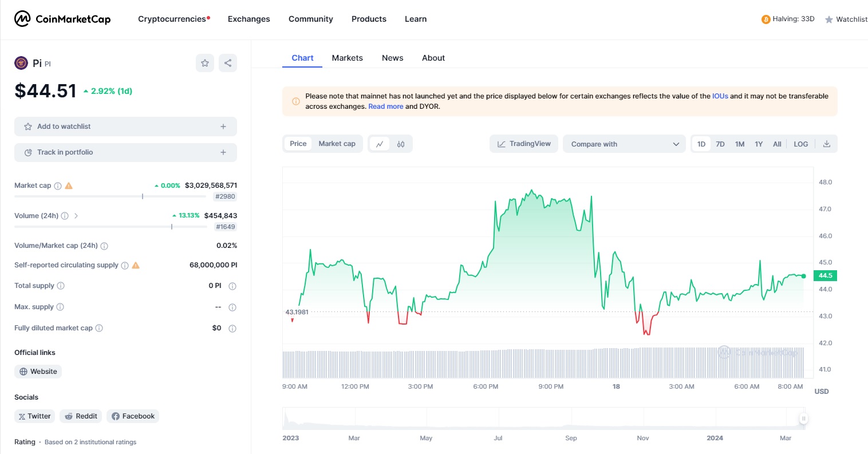Click info icon beside the 0 PI value
The image size is (868, 454).
coord(232,286)
